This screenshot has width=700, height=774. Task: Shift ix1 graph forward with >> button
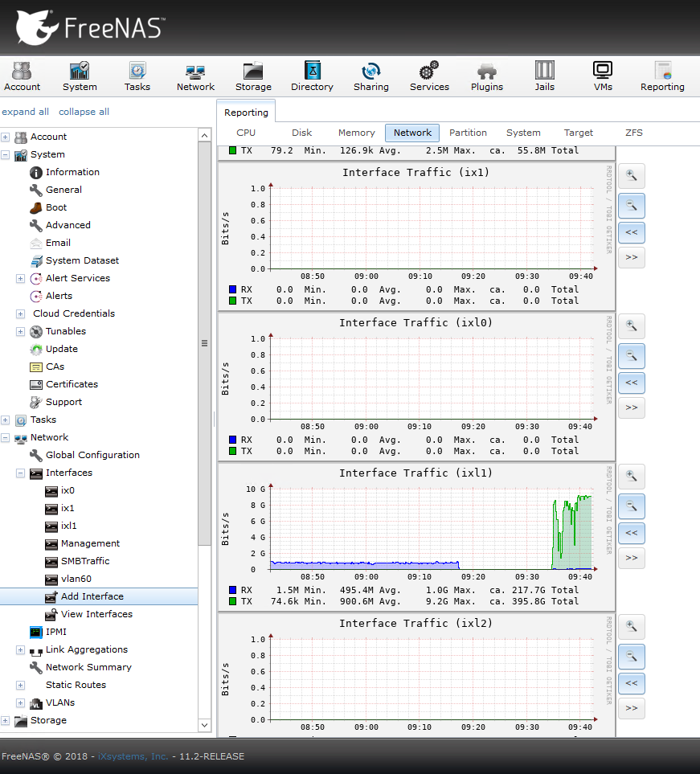pyautogui.click(x=632, y=257)
